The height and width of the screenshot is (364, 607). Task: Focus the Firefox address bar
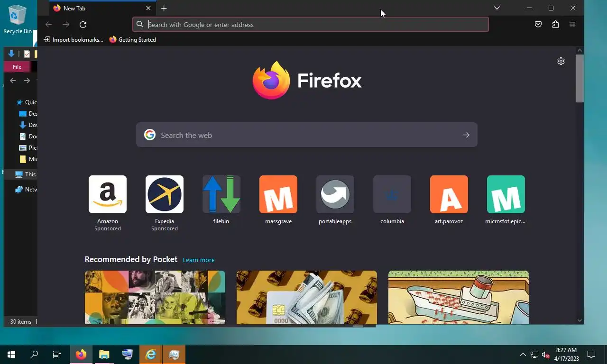pyautogui.click(x=311, y=25)
